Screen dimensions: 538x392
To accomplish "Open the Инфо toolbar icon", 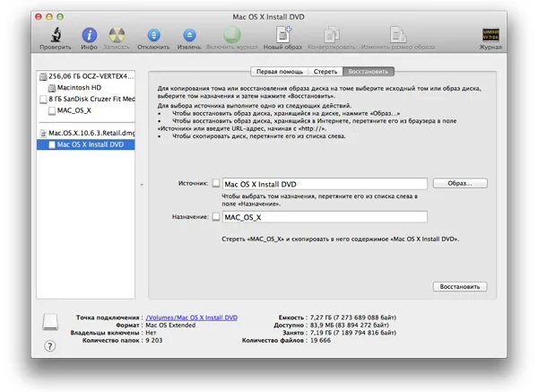I will click(89, 35).
